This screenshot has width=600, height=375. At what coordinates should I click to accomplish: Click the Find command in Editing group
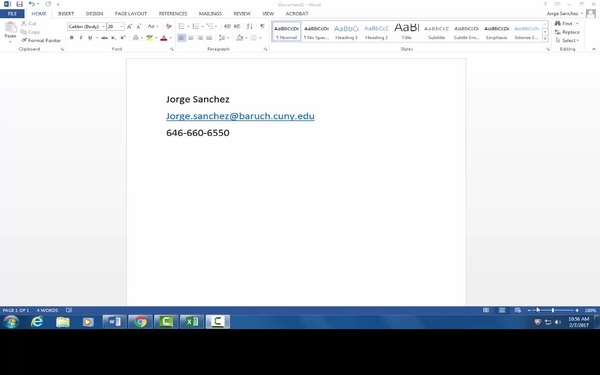click(x=564, y=24)
